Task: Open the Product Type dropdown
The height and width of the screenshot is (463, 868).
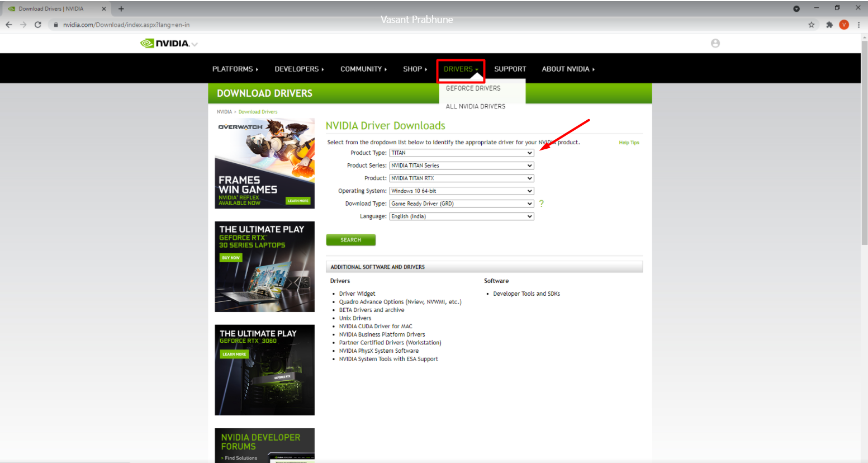Action: click(x=462, y=153)
